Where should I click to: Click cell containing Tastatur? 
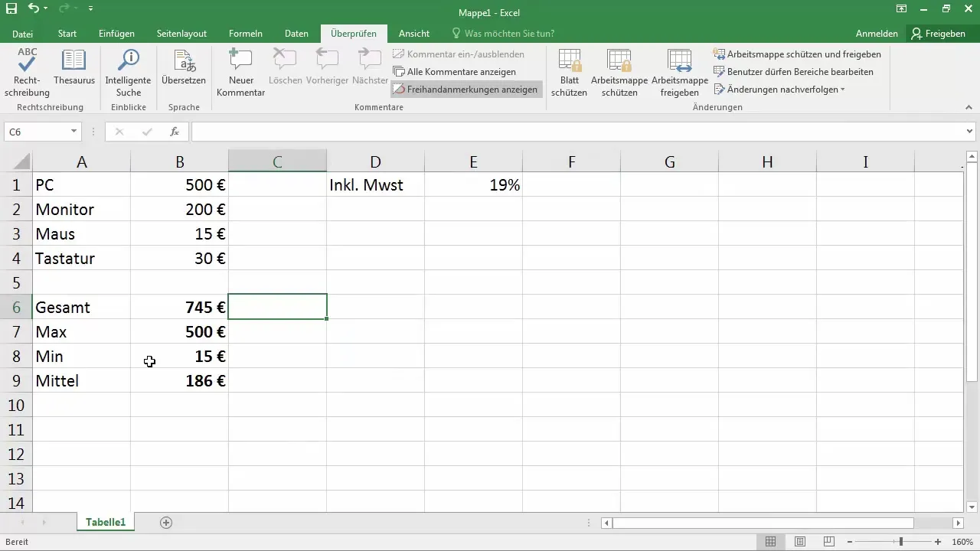(81, 259)
